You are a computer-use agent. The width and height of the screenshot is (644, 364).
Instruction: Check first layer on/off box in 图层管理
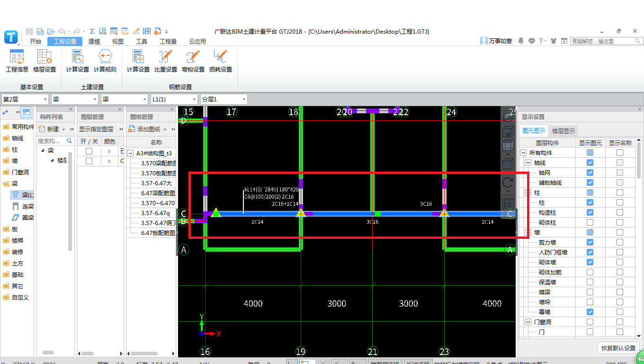[x=89, y=151]
